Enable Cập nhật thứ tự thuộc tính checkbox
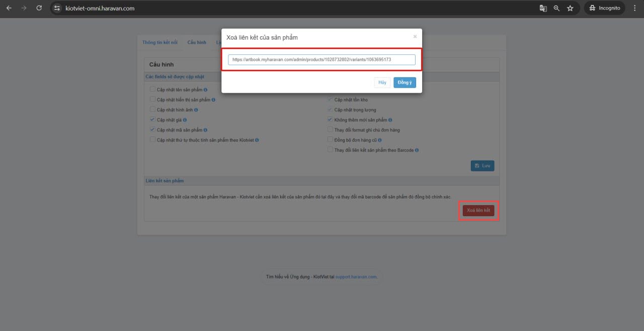644x331 pixels. click(x=152, y=140)
